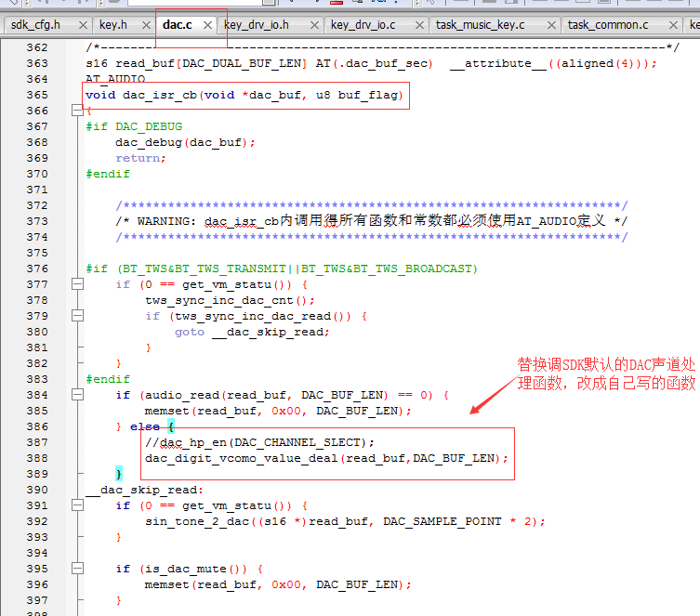
Task: Click the commented dac_hp_en line
Action: (259, 442)
